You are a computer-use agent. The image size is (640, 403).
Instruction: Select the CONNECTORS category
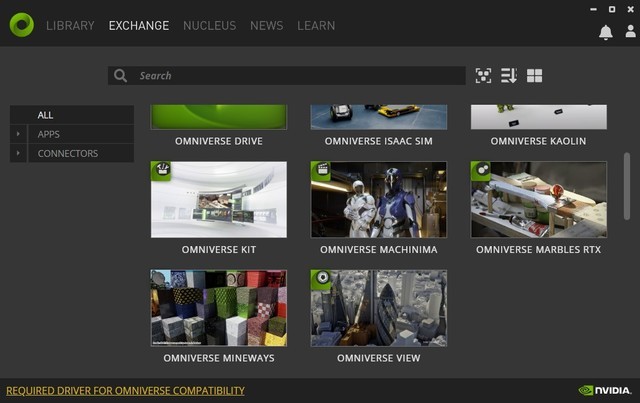(81, 153)
